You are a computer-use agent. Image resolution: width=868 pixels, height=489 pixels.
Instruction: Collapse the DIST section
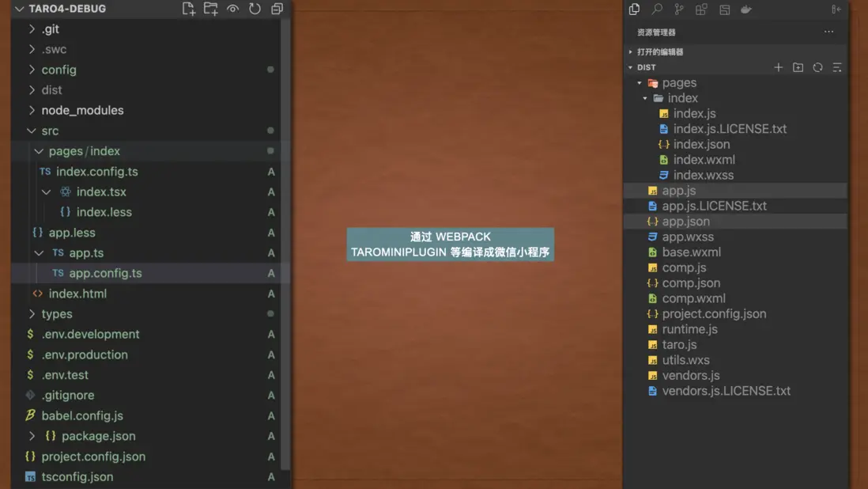(631, 67)
